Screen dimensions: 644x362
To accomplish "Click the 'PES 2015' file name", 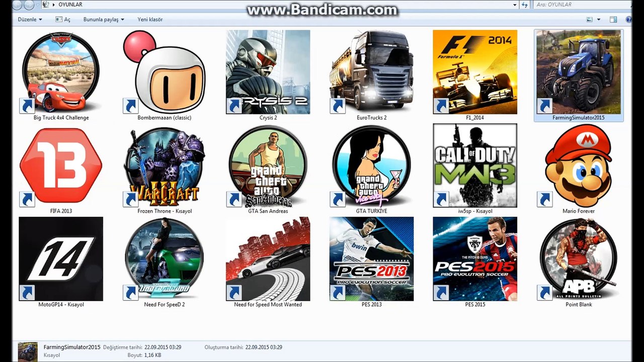I will tap(475, 305).
